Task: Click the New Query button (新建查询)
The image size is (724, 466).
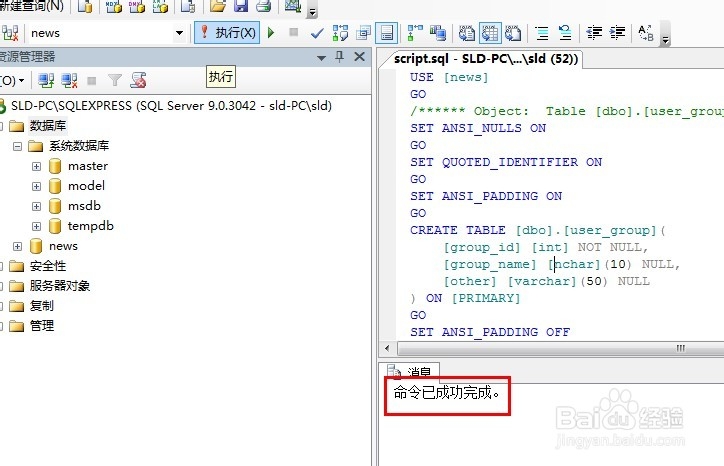Action: [x=31, y=6]
